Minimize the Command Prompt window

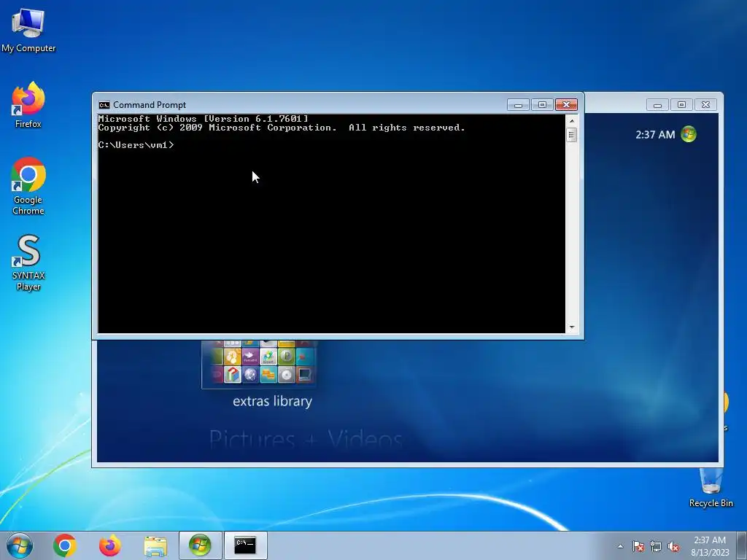[519, 104]
